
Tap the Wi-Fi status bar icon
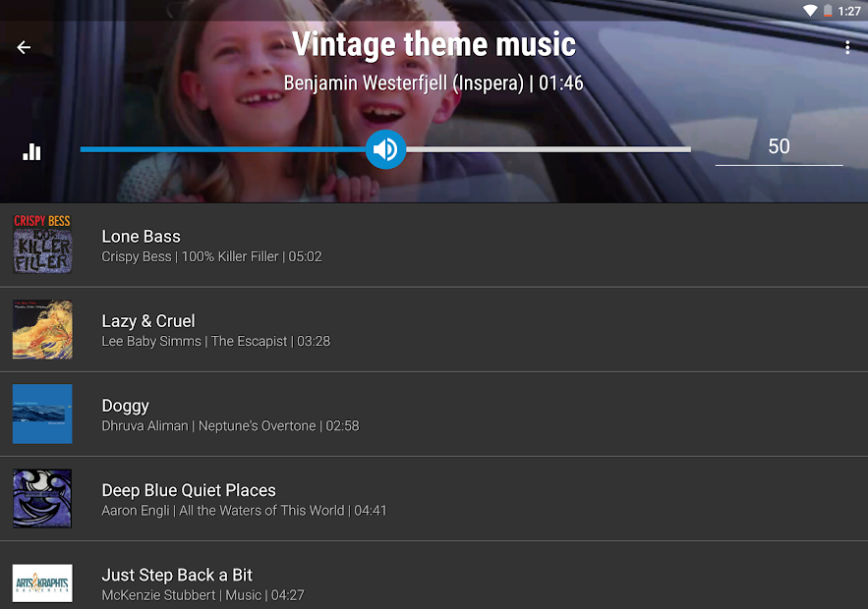pyautogui.click(x=810, y=11)
